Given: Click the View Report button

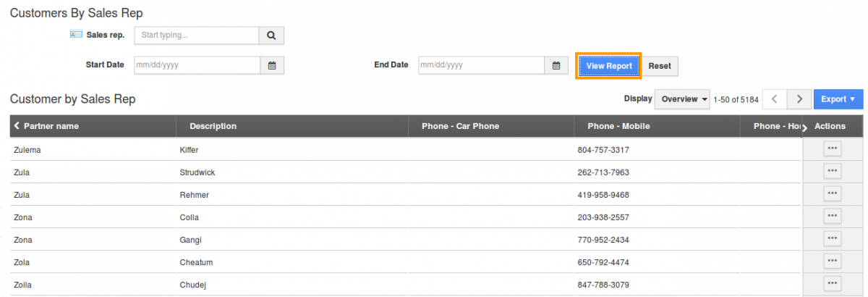Looking at the screenshot, I should click(x=609, y=65).
